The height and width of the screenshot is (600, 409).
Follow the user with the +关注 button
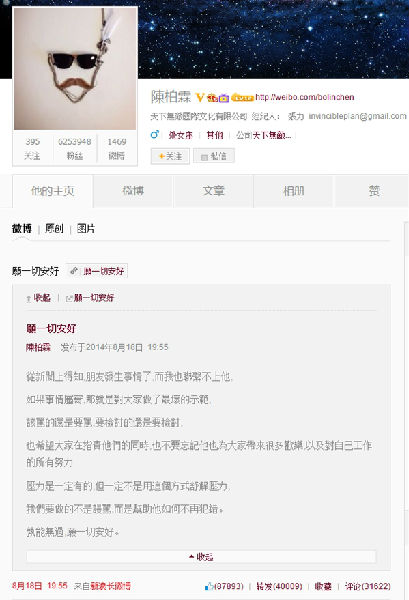(170, 156)
